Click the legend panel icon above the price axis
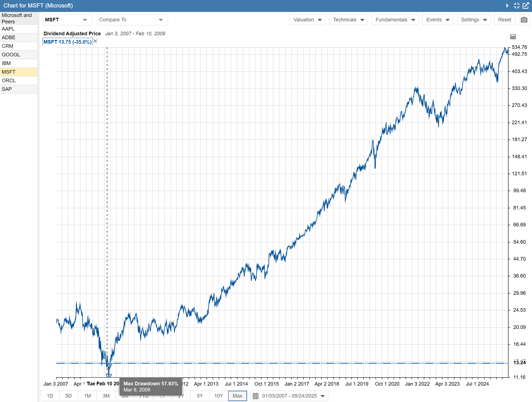Viewport: 532px width, 402px height. tap(513, 37)
